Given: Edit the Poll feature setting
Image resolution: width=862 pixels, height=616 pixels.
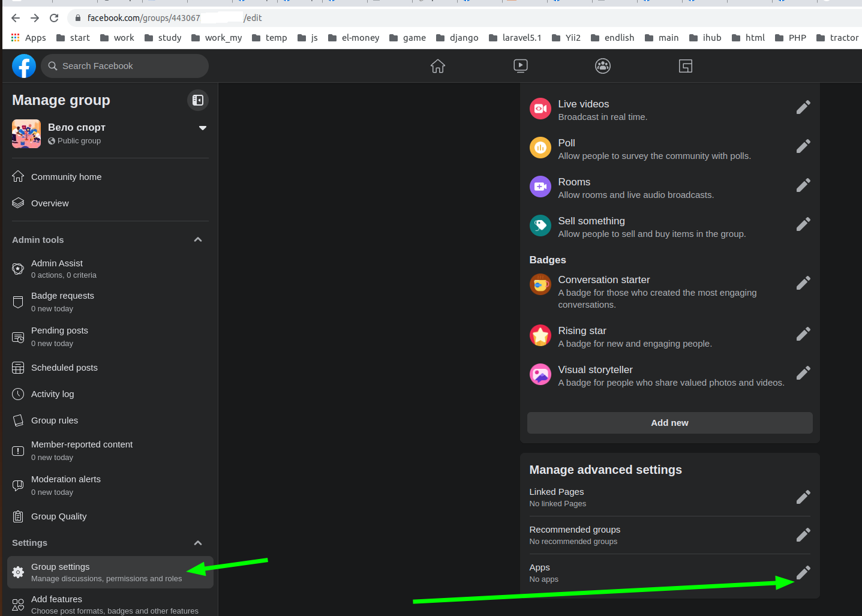Looking at the screenshot, I should (x=803, y=146).
